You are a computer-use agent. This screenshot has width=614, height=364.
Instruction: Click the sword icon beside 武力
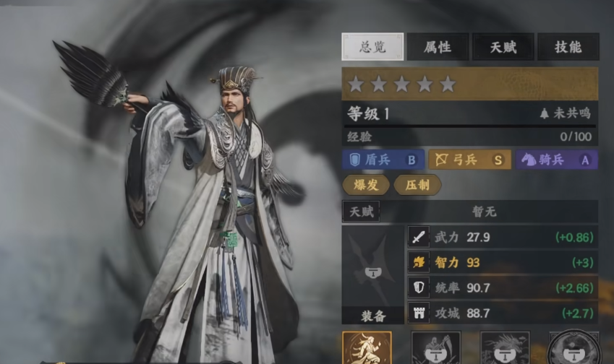[x=419, y=237]
